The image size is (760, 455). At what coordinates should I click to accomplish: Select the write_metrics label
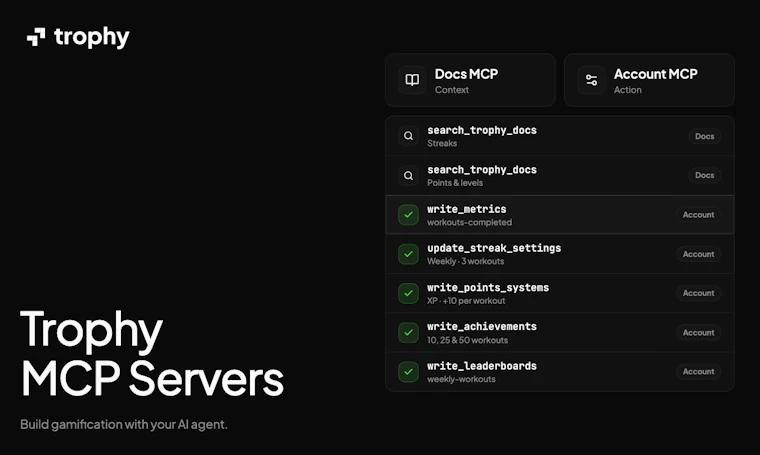coord(467,209)
